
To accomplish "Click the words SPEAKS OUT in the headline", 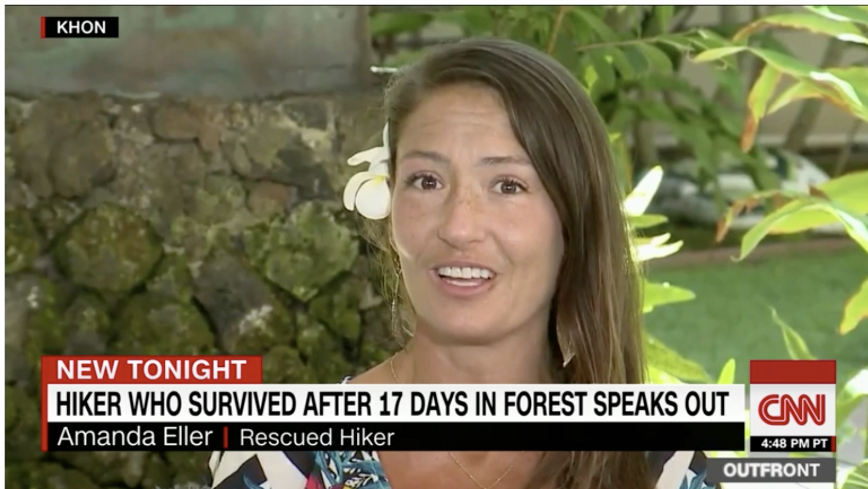I will point(661,404).
